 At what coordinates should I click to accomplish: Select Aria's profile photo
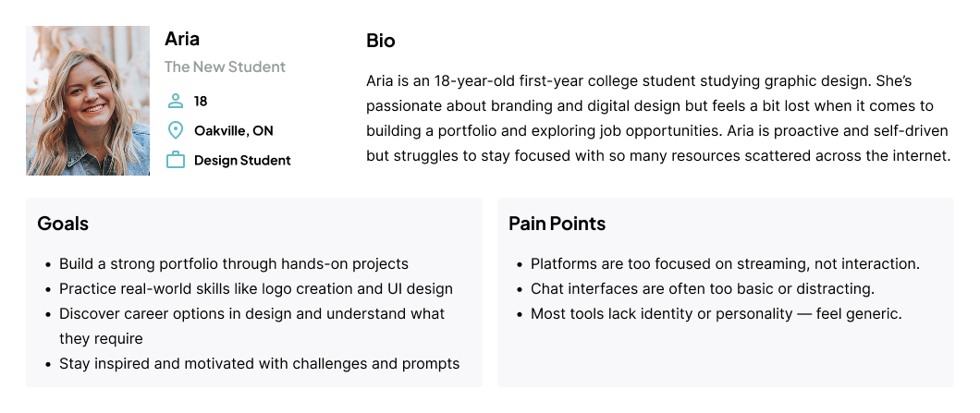88,101
